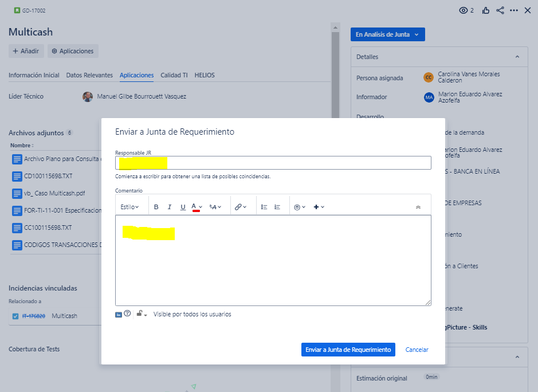Click the Multicash issue title
The height and width of the screenshot is (392, 538).
pos(30,32)
